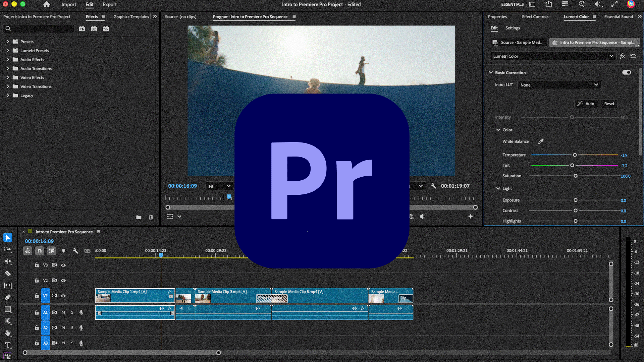The image size is (644, 362).
Task: Click the Add Marker icon in timeline
Action: click(63, 251)
